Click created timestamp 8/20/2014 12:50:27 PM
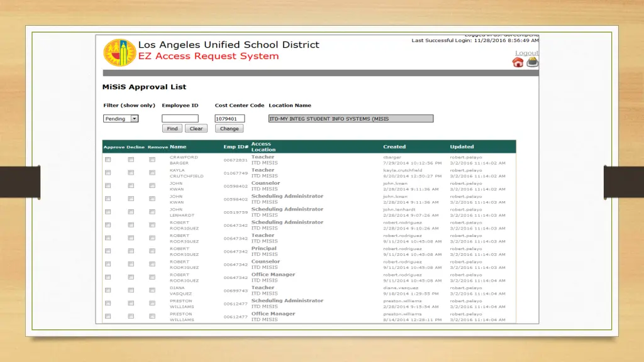The image size is (644, 362). [x=413, y=176]
